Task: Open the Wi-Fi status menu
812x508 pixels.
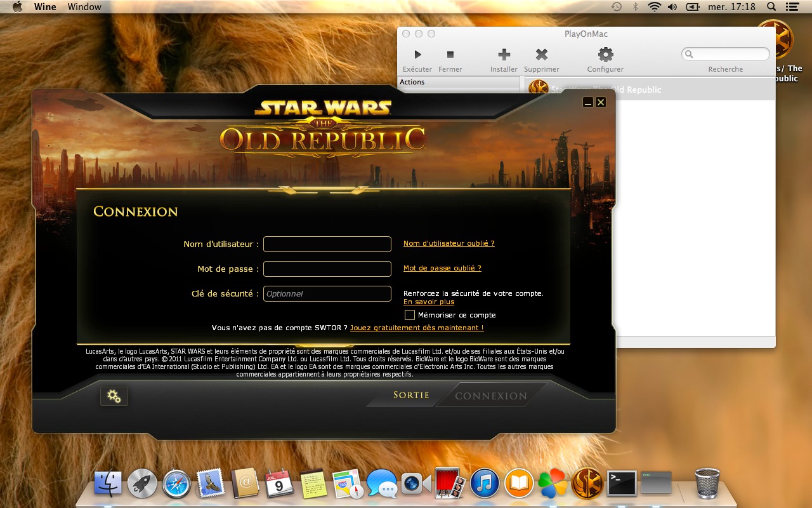Action: 654,6
